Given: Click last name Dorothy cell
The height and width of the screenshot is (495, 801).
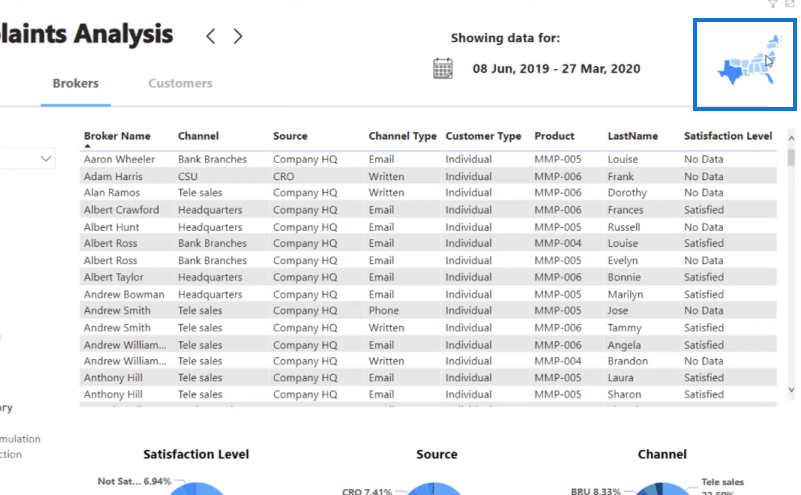Looking at the screenshot, I should 627,193.
